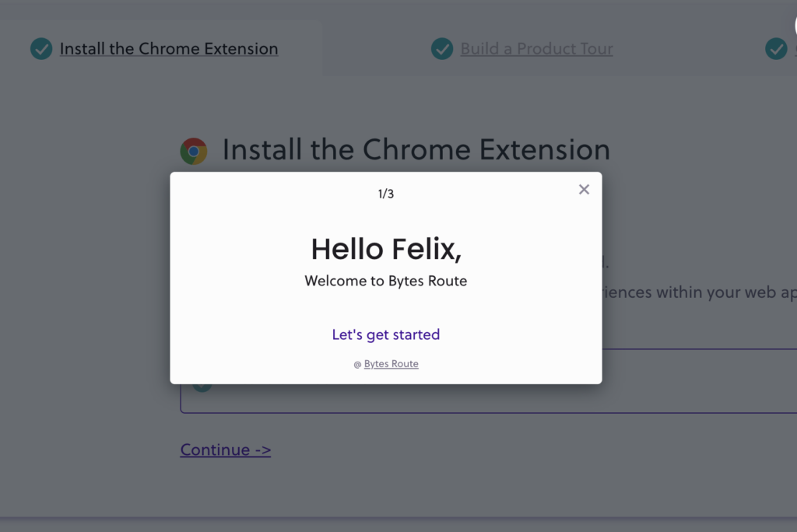
Task: Click the checkmark beside Build a Product Tour
Action: 442,49
